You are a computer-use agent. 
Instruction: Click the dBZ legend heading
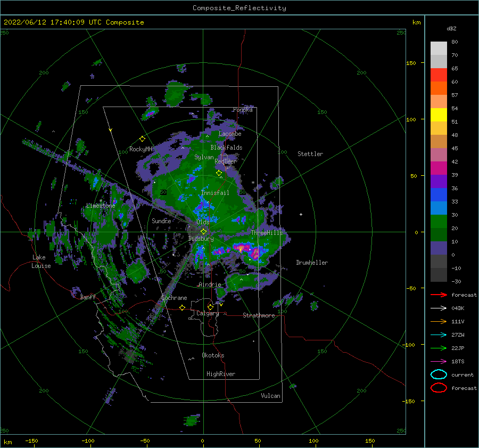[x=451, y=28]
